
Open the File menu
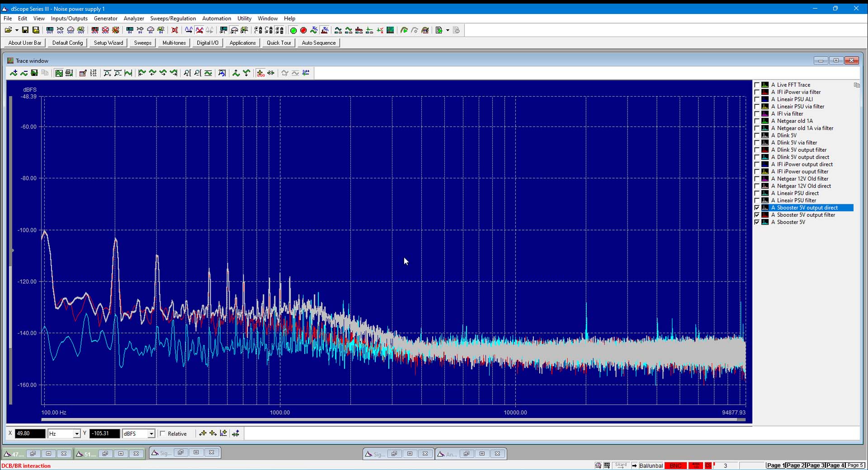8,19
